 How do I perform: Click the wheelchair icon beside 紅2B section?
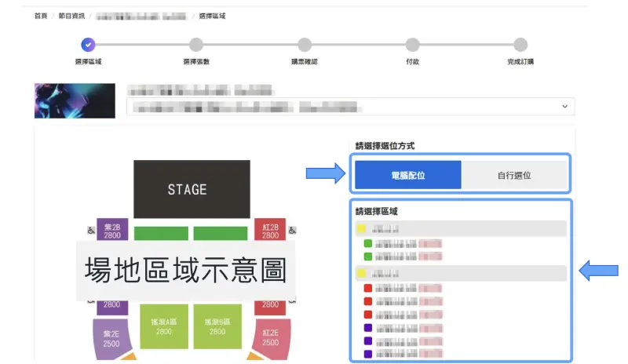pyautogui.click(x=292, y=231)
